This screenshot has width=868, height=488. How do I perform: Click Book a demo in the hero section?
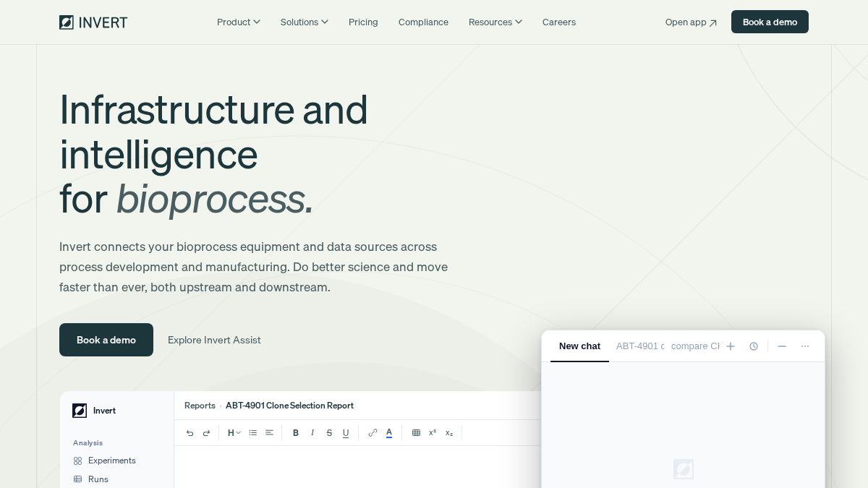(106, 340)
